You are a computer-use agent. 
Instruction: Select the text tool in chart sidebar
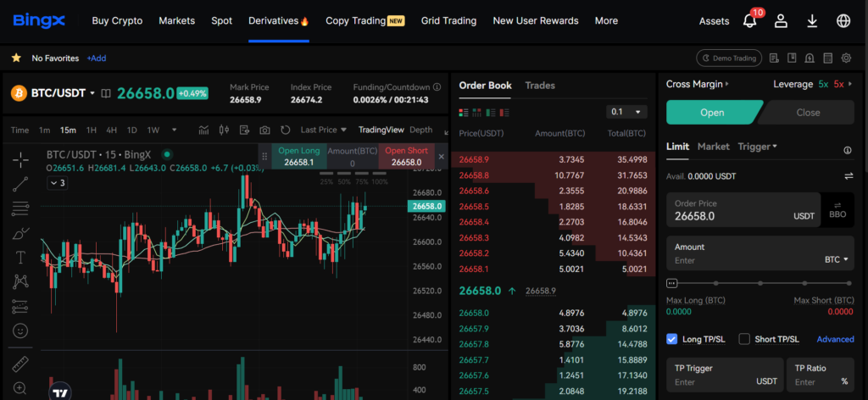coord(20,257)
